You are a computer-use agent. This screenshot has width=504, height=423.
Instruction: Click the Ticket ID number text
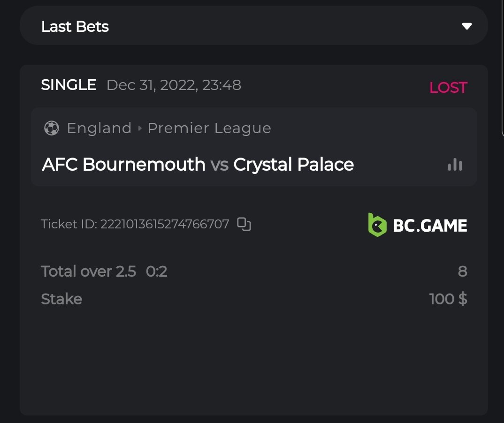(x=164, y=224)
